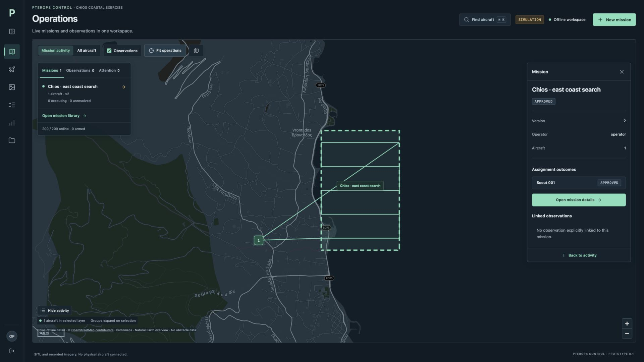Click the map layers icon button
This screenshot has height=362, width=644.
point(196,51)
